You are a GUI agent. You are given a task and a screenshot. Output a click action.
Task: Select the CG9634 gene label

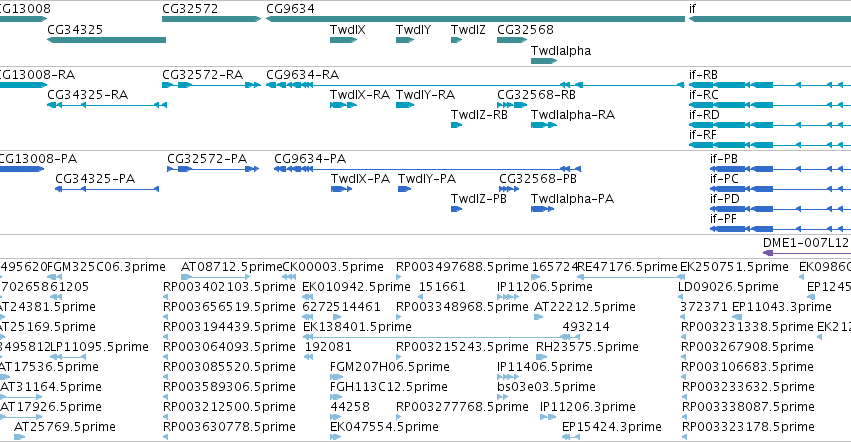coord(290,9)
